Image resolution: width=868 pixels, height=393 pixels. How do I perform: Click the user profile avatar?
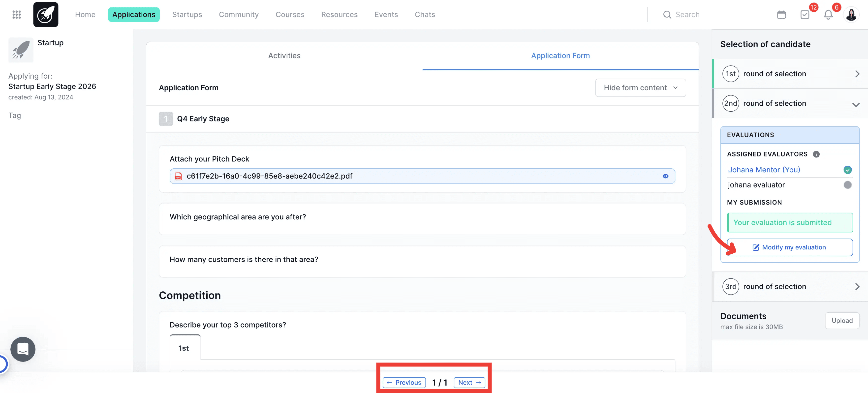851,14
